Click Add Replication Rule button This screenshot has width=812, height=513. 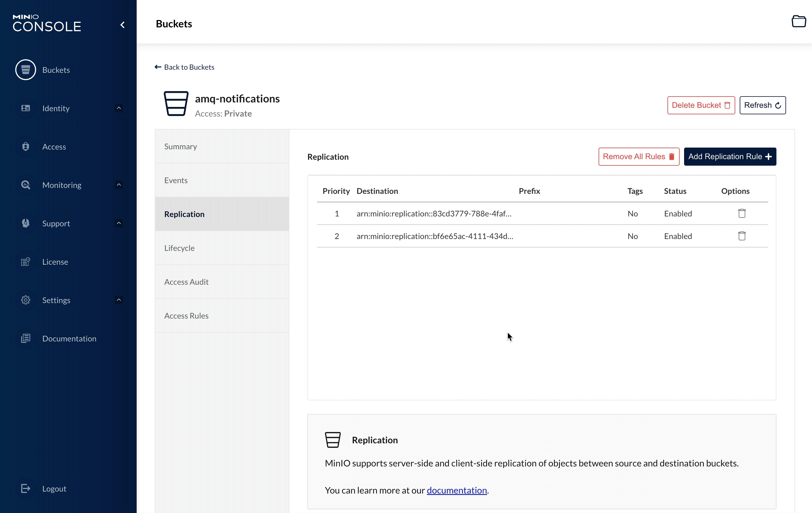[x=730, y=157]
